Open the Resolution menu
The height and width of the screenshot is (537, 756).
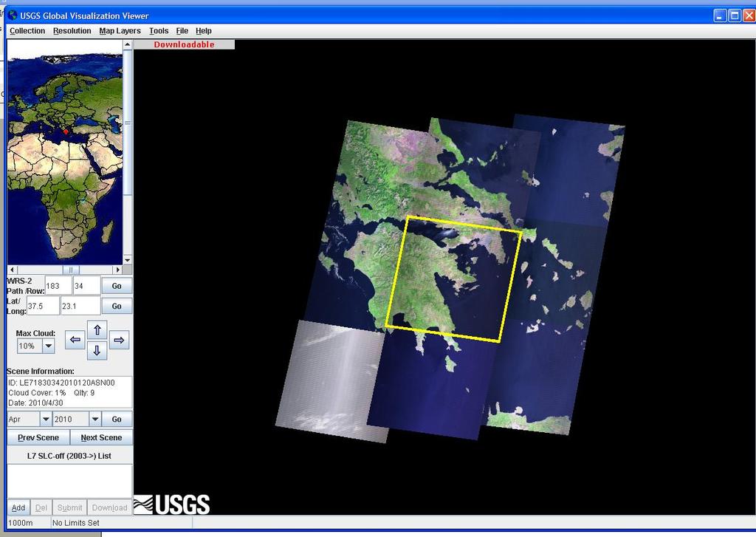(72, 31)
